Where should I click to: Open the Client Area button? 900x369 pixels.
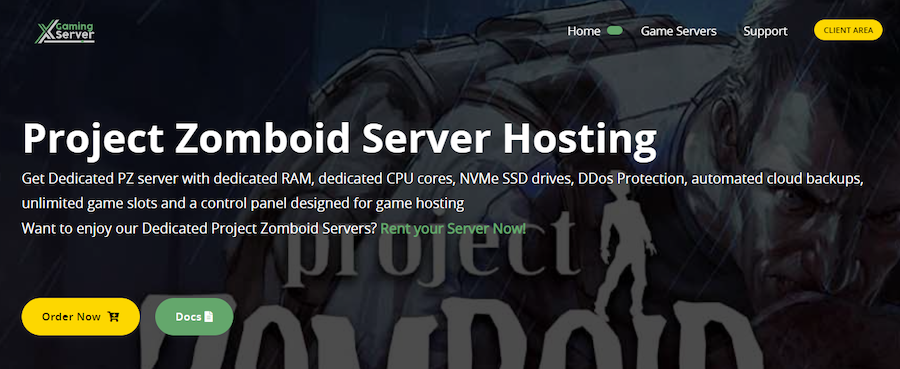click(848, 30)
